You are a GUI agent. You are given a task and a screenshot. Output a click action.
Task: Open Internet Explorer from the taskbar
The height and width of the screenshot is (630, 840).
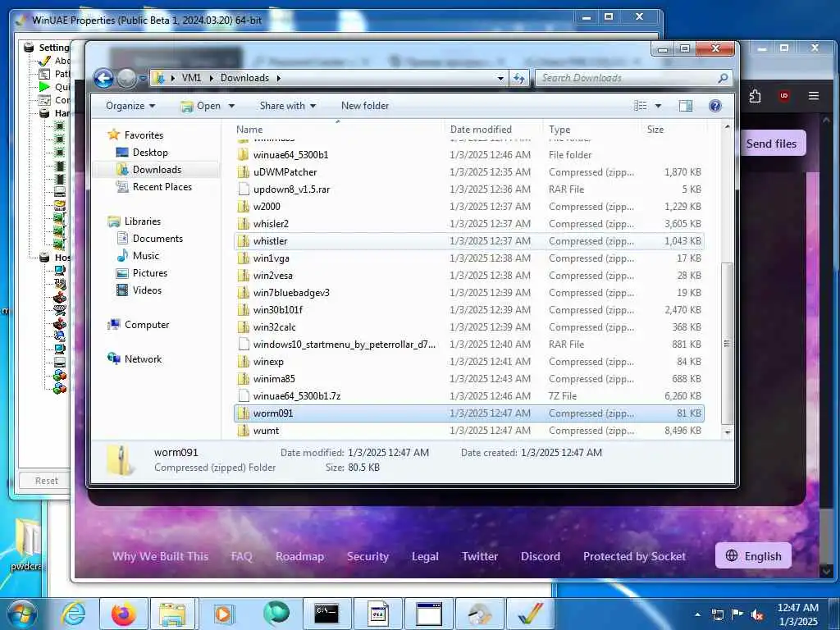(73, 614)
